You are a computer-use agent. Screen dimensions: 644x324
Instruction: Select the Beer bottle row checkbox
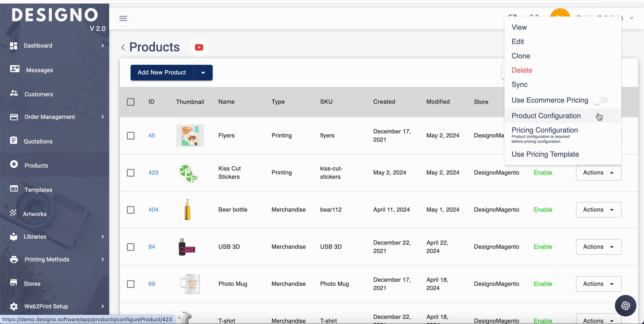(131, 210)
